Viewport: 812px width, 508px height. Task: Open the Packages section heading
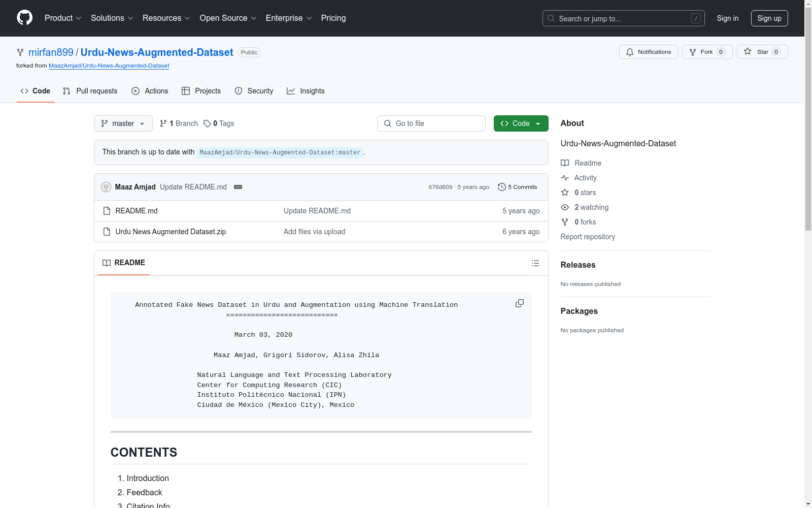coord(579,311)
